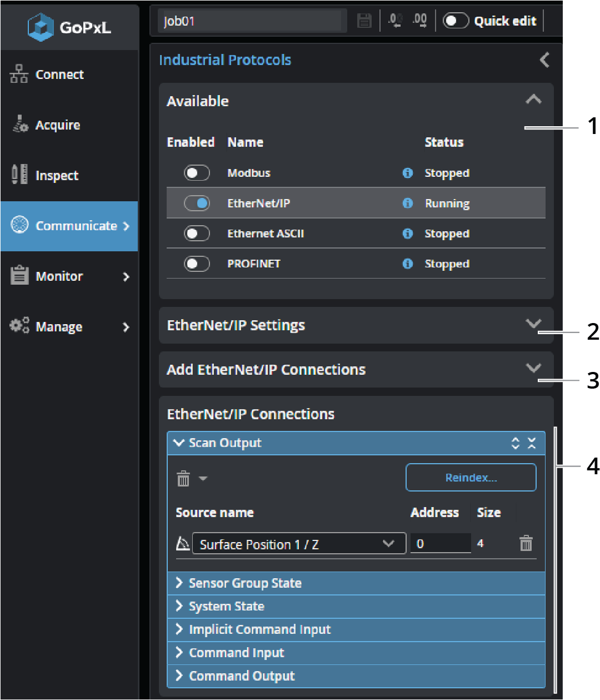
Task: Click the info icon next to Modbus
Action: point(407,173)
